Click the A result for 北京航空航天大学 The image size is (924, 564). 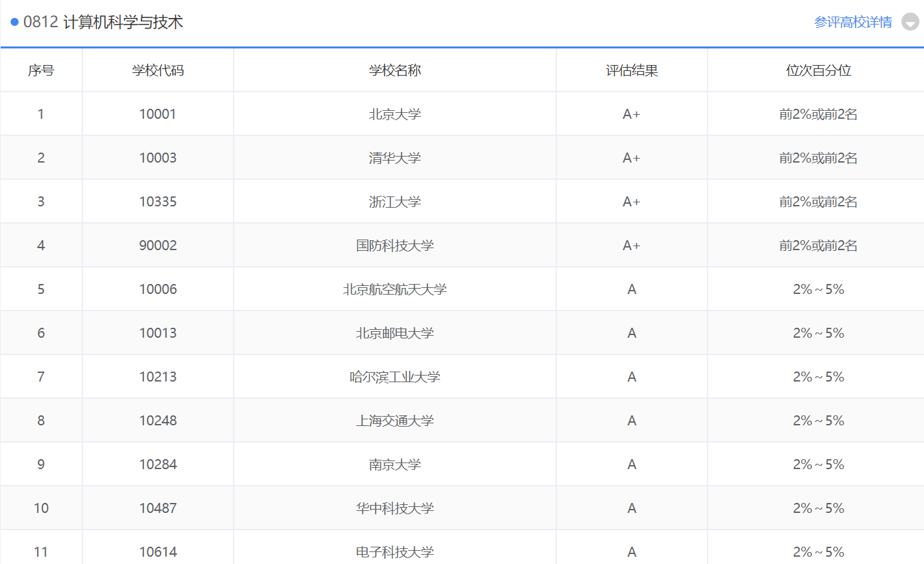click(x=632, y=289)
